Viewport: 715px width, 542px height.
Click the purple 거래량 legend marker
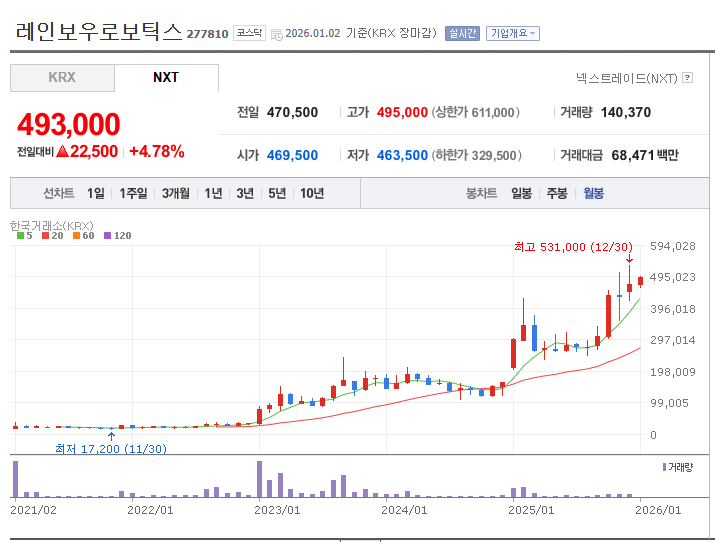click(x=664, y=467)
